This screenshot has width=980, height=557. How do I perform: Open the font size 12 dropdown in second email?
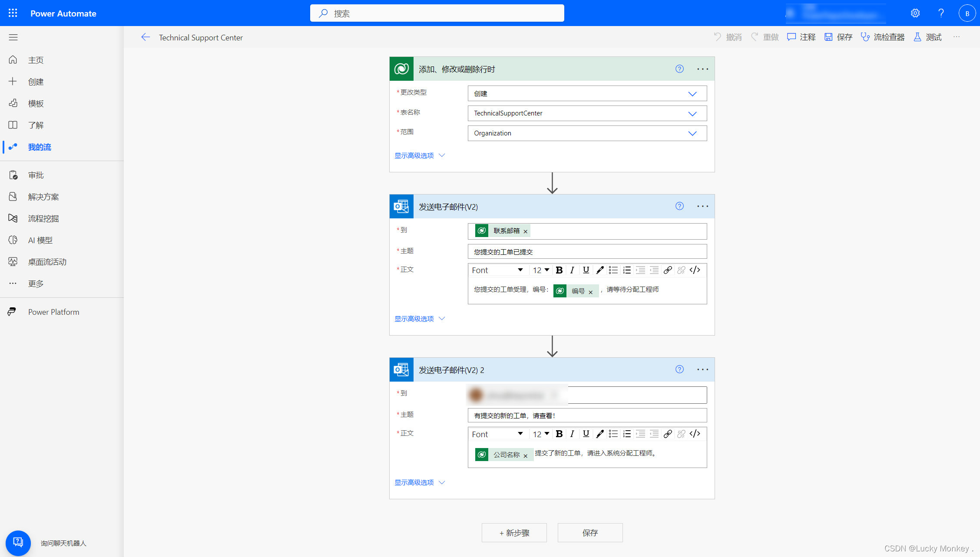541,434
